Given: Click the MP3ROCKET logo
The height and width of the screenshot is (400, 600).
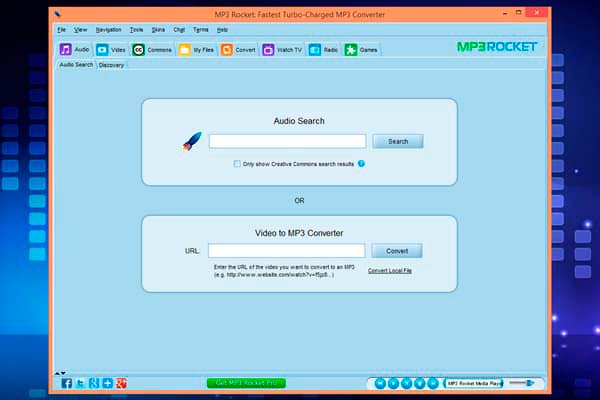Looking at the screenshot, I should coord(497,47).
